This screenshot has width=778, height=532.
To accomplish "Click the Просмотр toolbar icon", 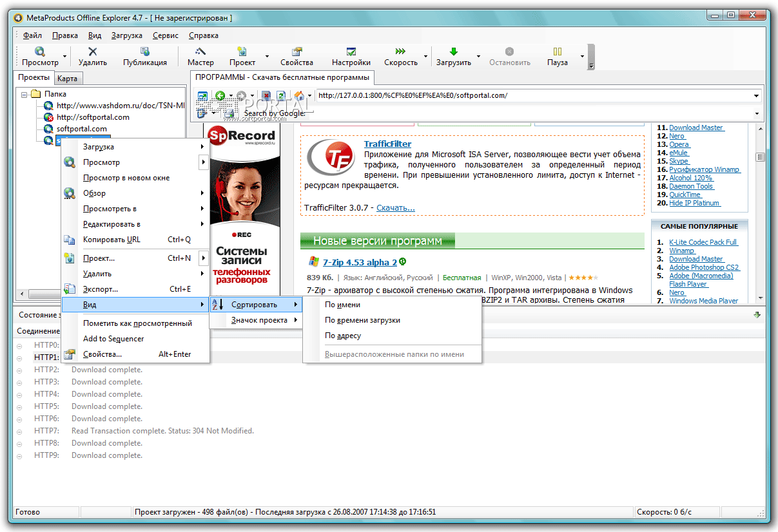I will point(40,52).
